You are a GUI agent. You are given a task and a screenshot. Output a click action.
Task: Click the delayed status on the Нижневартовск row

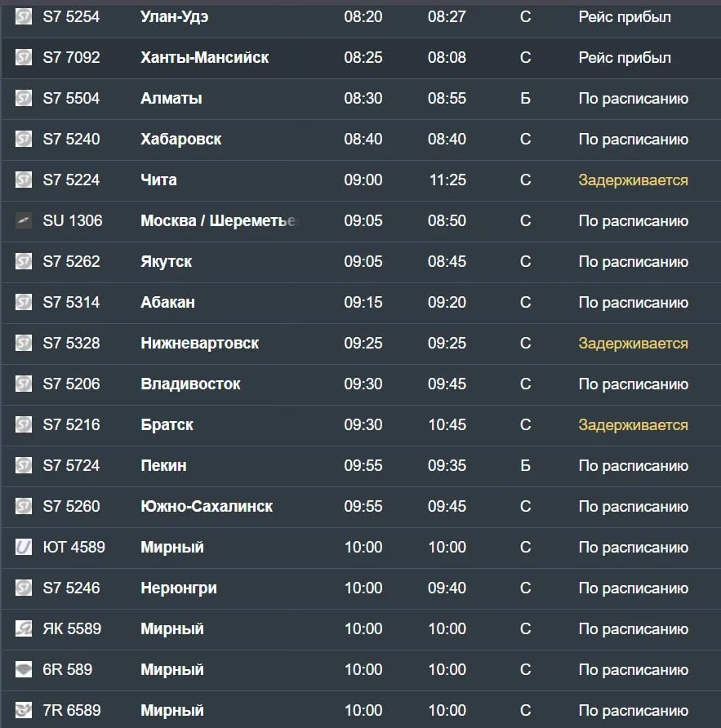633,343
